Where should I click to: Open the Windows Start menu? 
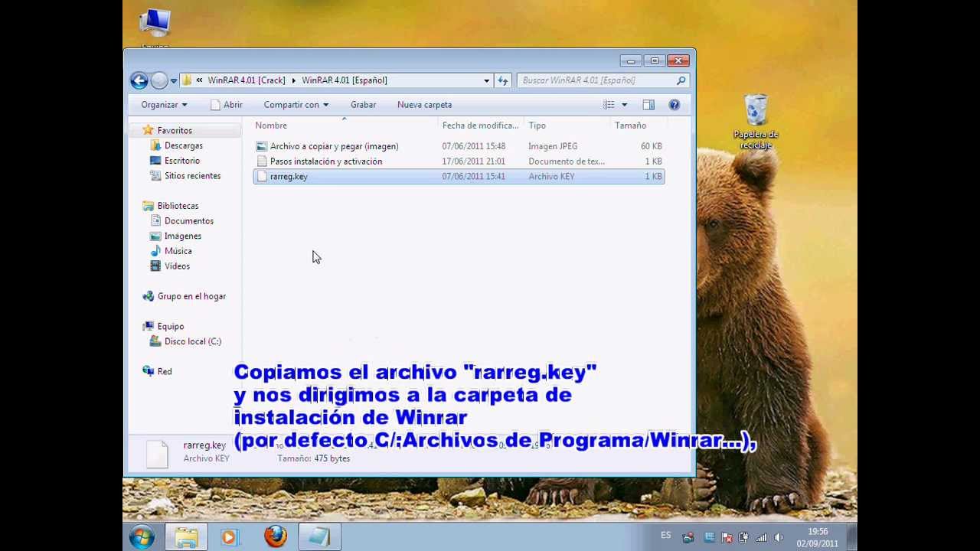click(x=142, y=537)
